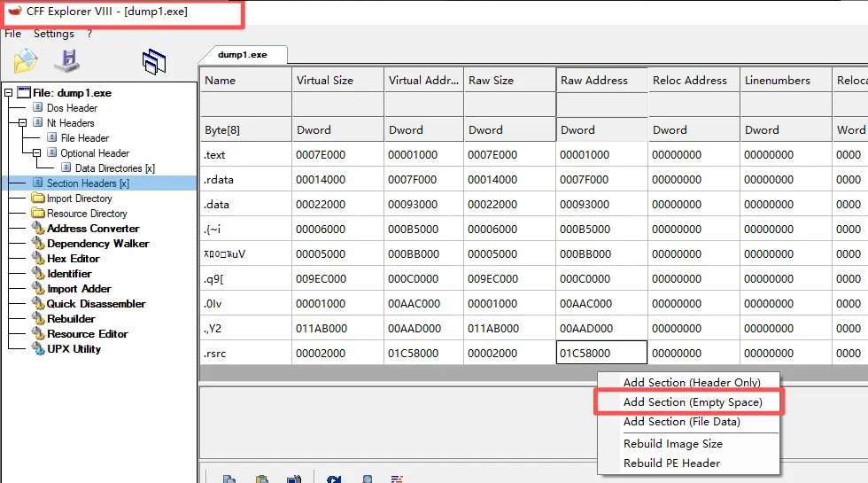Open the Rebuilder tool icon
This screenshot has width=868, height=483.
point(37,318)
